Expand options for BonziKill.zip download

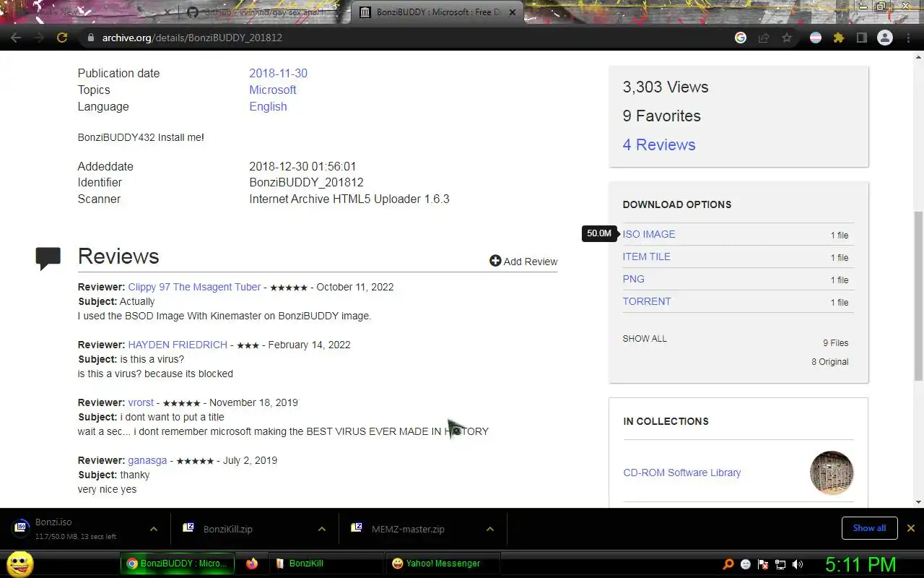click(322, 529)
